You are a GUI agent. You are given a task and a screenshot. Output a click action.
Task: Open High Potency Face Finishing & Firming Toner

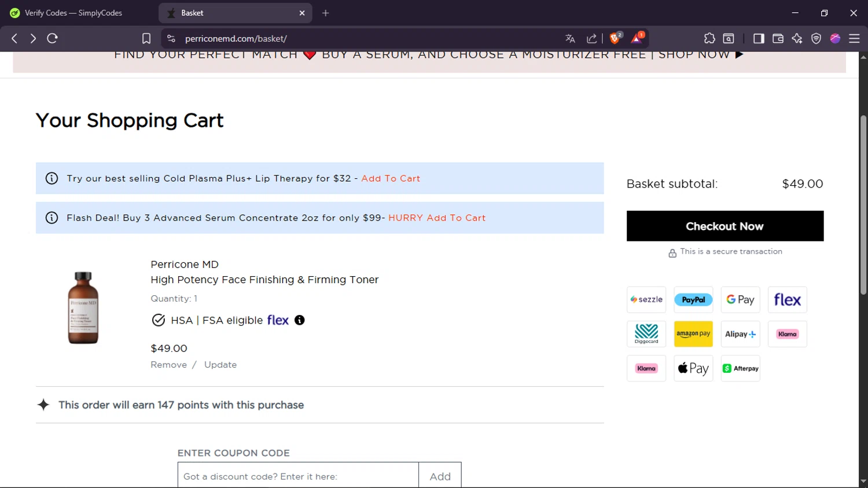coord(264,280)
